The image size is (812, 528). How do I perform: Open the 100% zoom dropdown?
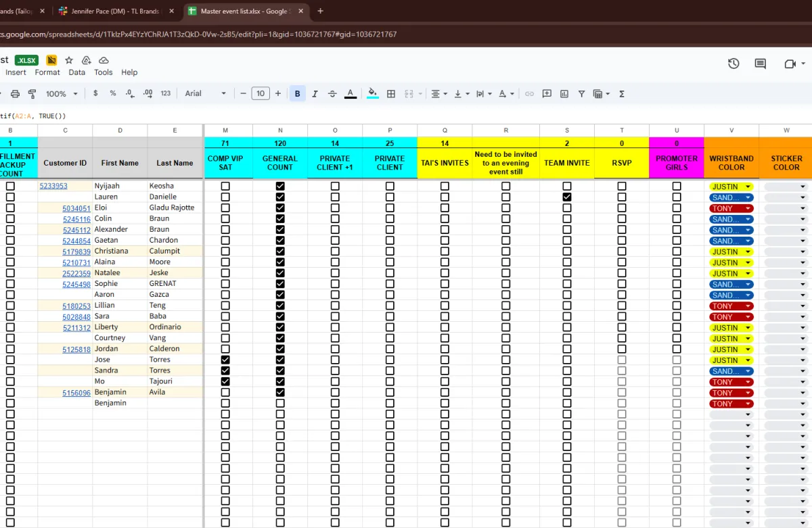point(61,94)
